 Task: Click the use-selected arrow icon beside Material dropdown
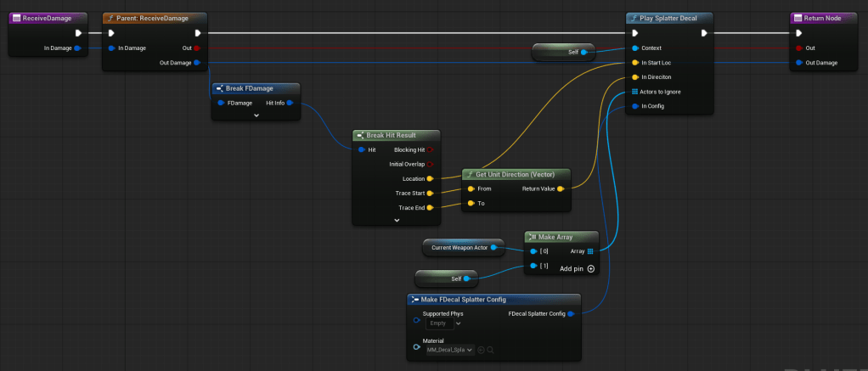click(x=481, y=350)
